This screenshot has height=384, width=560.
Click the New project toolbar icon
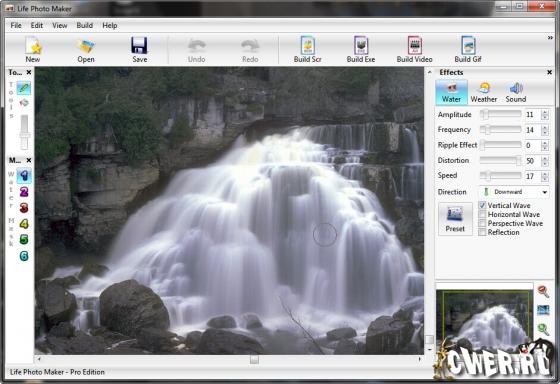point(33,49)
